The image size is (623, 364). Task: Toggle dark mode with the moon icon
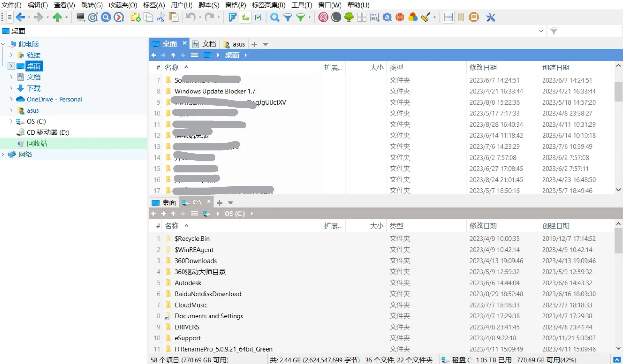[336, 17]
